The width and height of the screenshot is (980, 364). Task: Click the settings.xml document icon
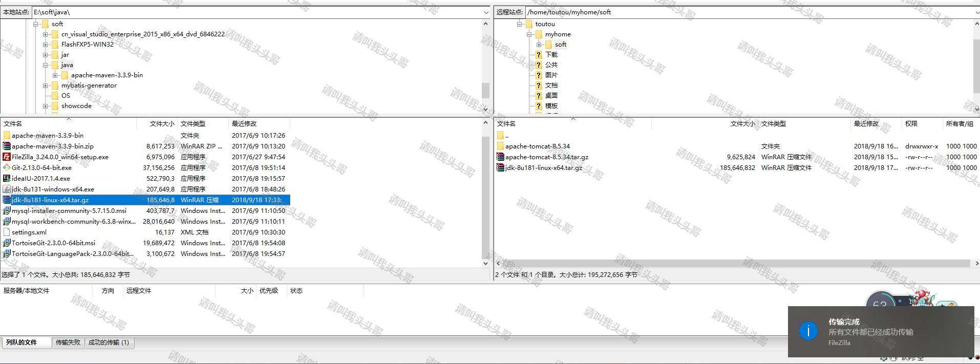(7, 232)
